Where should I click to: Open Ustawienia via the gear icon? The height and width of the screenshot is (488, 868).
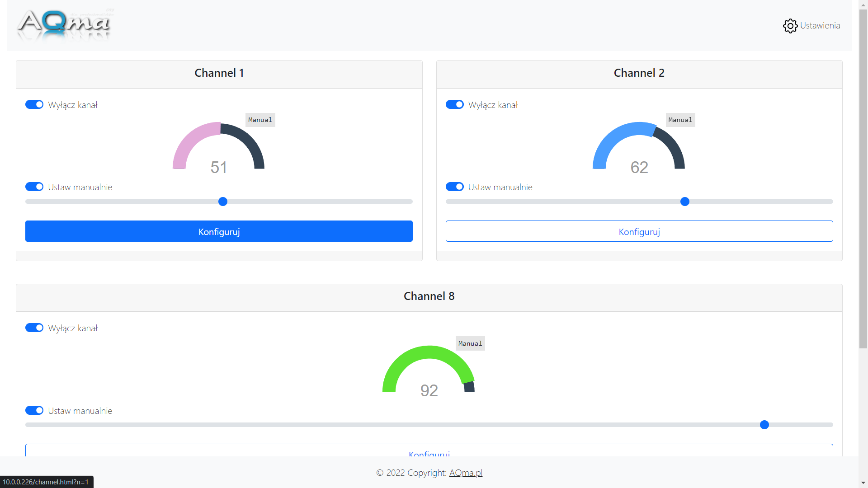coord(790,26)
